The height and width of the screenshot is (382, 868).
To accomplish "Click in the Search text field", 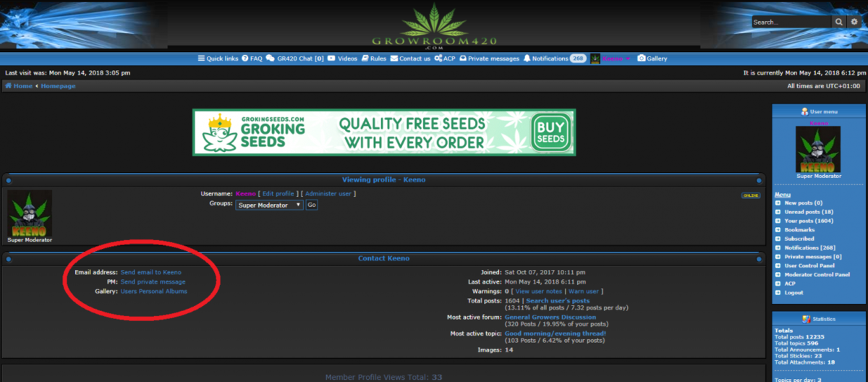I will [x=791, y=22].
